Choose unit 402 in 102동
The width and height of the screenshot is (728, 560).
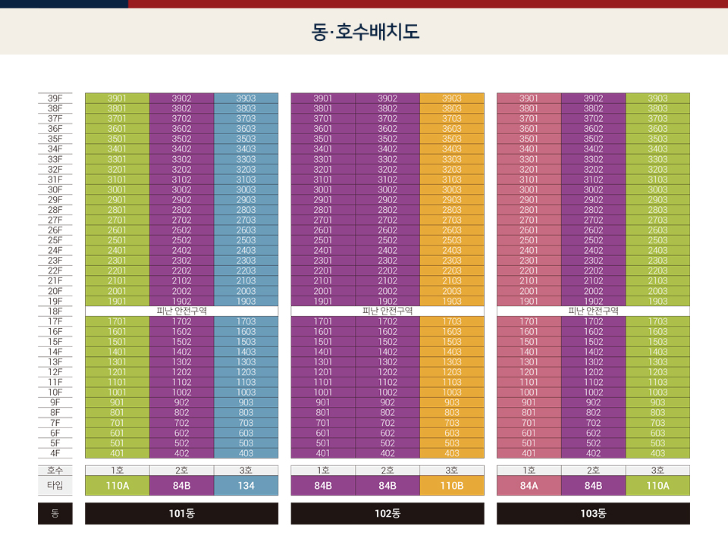(x=388, y=453)
